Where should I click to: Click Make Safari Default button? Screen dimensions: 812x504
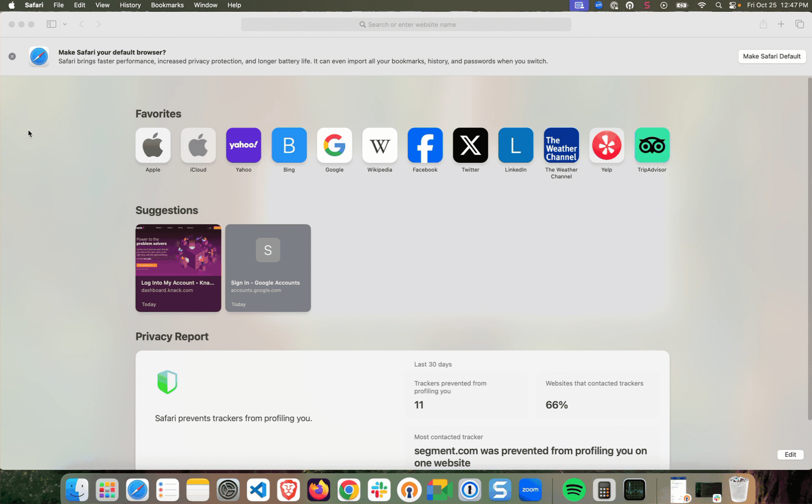pyautogui.click(x=772, y=57)
